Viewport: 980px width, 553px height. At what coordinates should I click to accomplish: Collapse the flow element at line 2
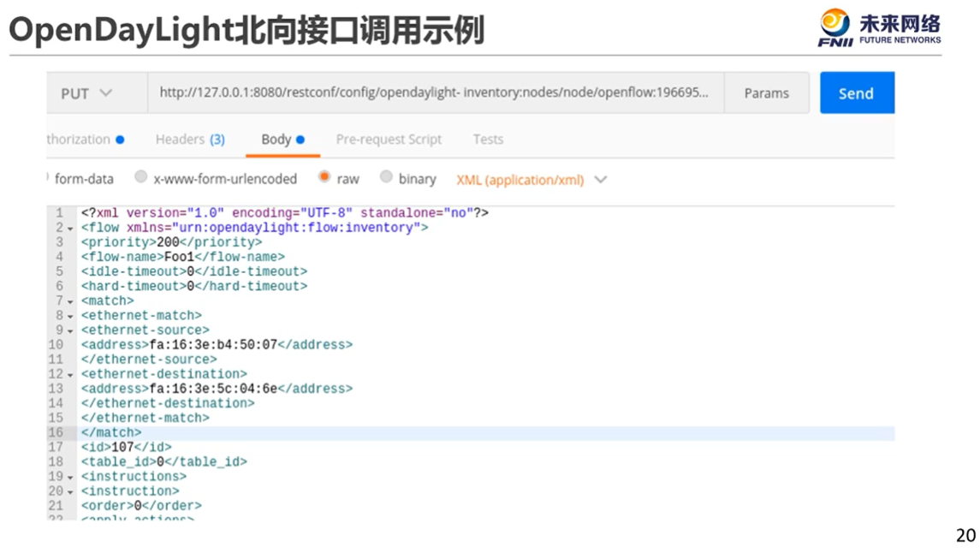click(70, 229)
